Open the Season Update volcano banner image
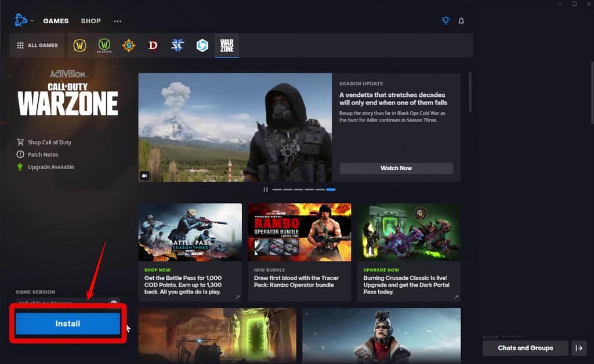The width and height of the screenshot is (594, 364). click(x=236, y=127)
